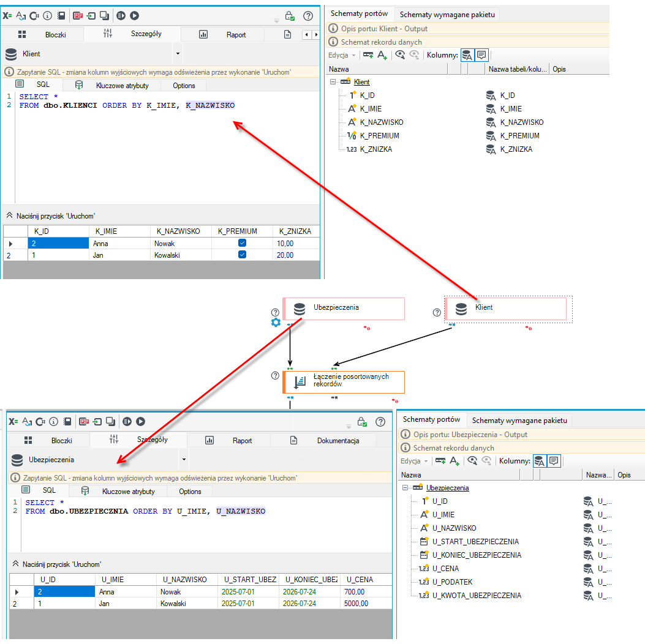
Task: Click the merge icon inside the Łączenie posortowanych rekordów block
Action: pyautogui.click(x=300, y=382)
